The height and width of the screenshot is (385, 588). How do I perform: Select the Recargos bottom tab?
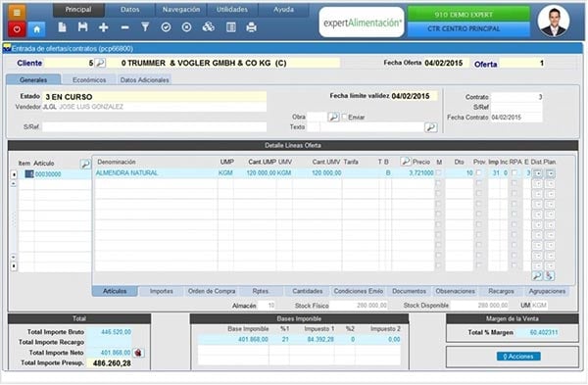[x=501, y=291]
